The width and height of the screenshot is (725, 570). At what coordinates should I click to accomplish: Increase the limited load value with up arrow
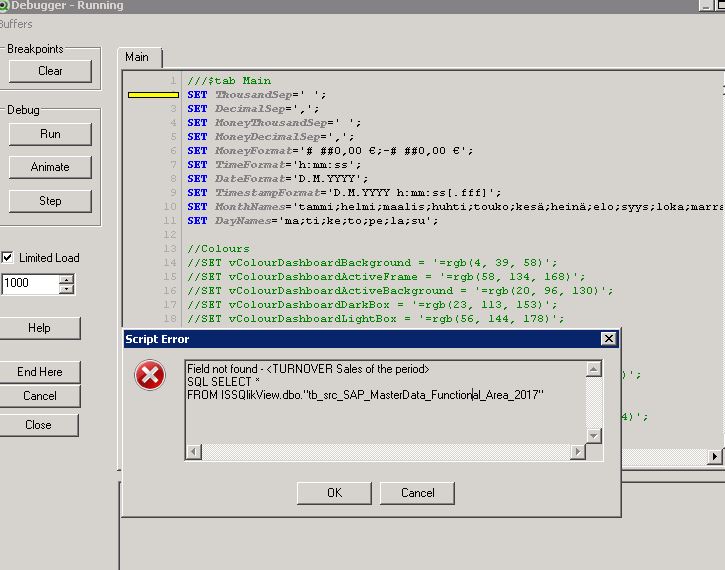click(67, 279)
